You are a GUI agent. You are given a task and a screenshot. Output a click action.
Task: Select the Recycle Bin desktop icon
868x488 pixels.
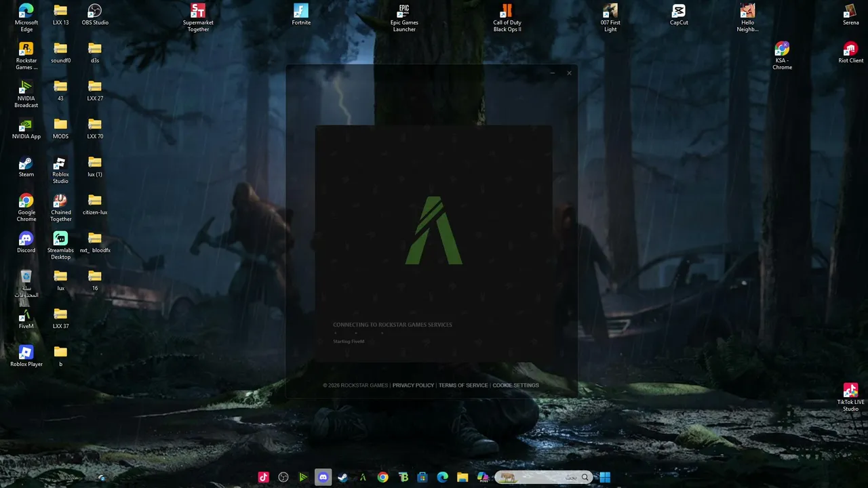tap(26, 283)
